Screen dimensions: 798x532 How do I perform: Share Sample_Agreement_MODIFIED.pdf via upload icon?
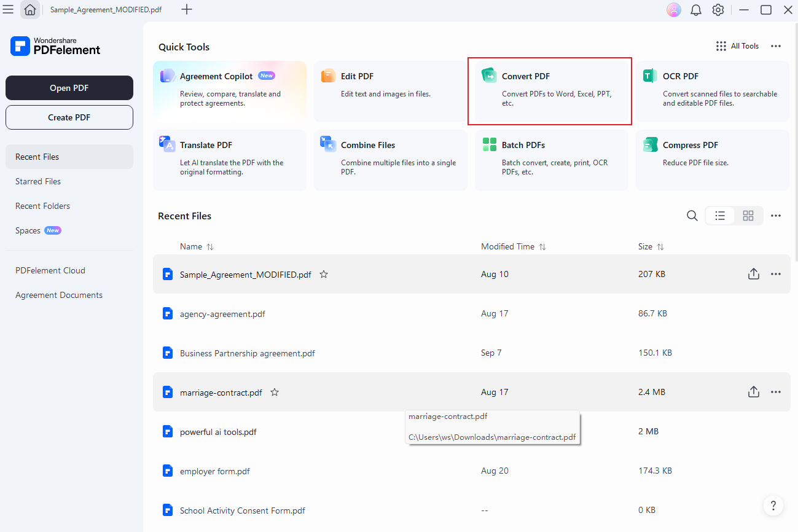coord(754,274)
